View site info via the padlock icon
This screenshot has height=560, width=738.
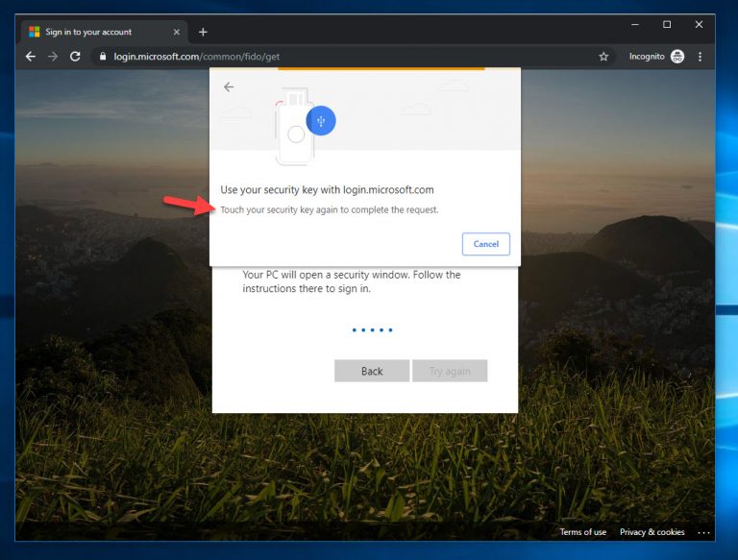coord(104,57)
